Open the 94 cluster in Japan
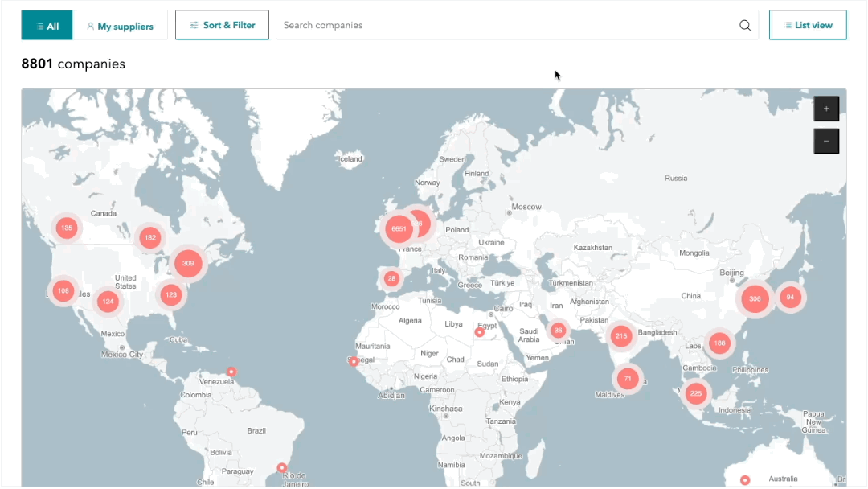 791,298
